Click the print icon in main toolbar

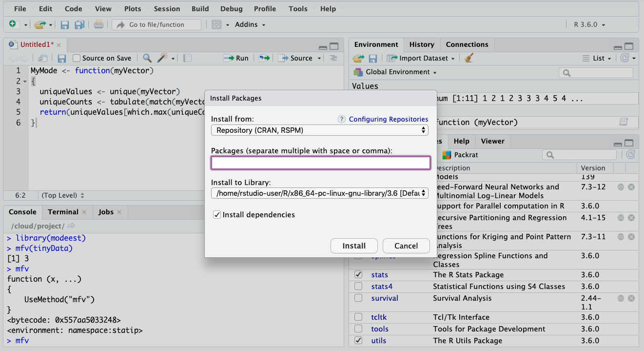(x=98, y=24)
